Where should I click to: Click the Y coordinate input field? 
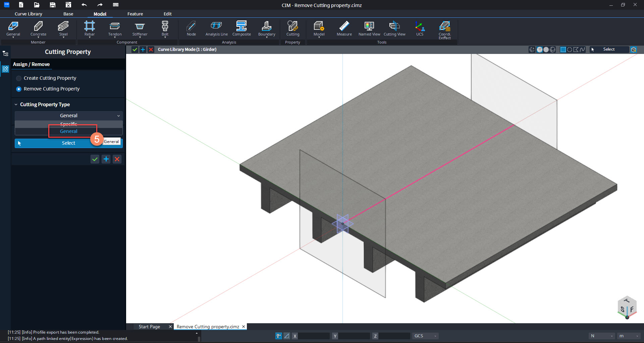[x=354, y=336]
